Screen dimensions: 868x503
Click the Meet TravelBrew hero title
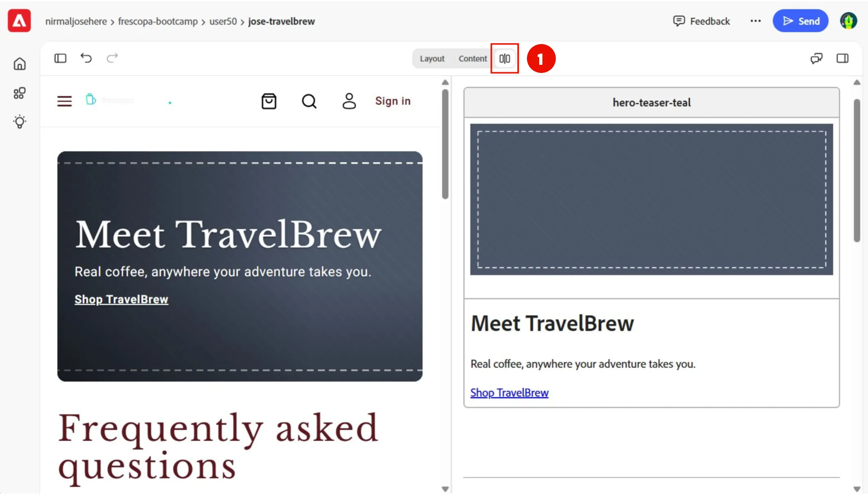click(x=228, y=234)
